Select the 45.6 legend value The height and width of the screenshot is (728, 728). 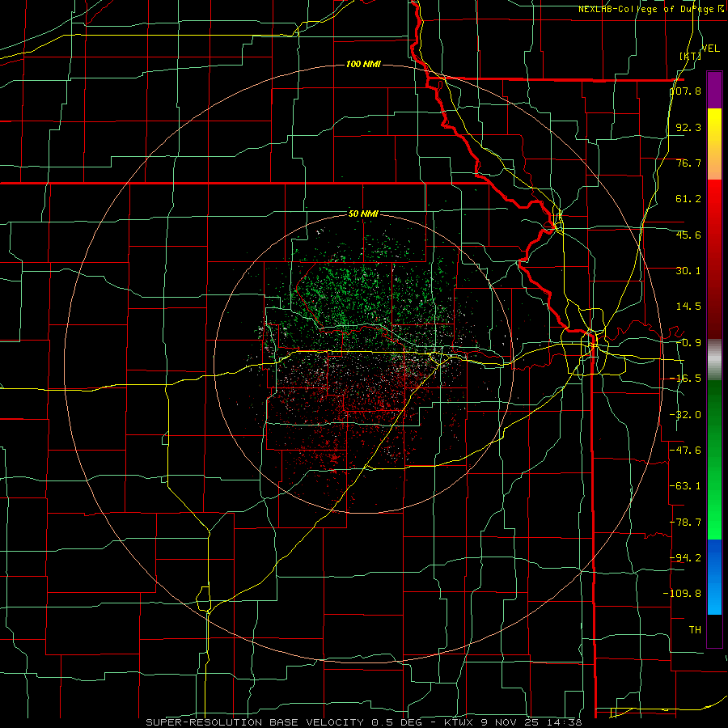[688, 235]
